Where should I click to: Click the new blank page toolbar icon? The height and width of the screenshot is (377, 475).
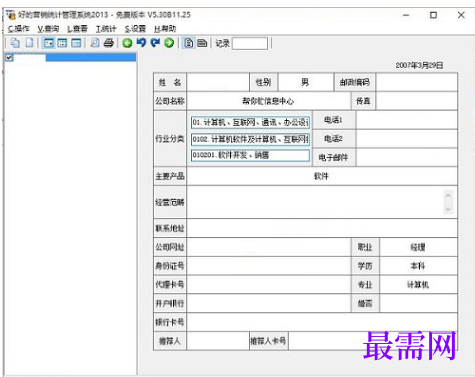point(30,43)
